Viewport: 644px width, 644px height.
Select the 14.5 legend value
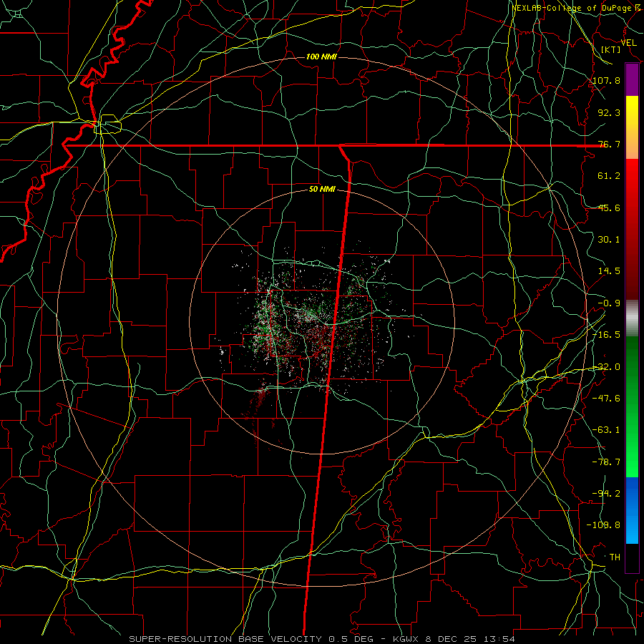tap(609, 271)
